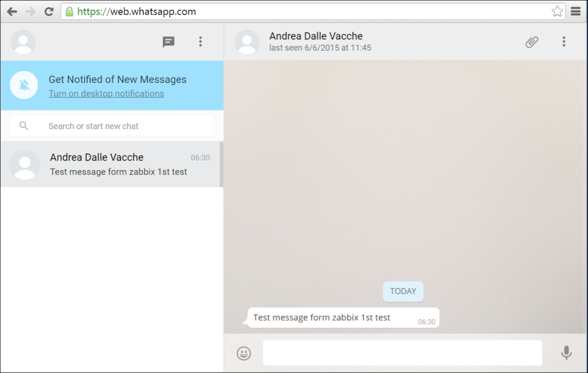Open the Andrea Dalle Vacche chat in the list
The height and width of the screenshot is (373, 588).
tap(112, 164)
